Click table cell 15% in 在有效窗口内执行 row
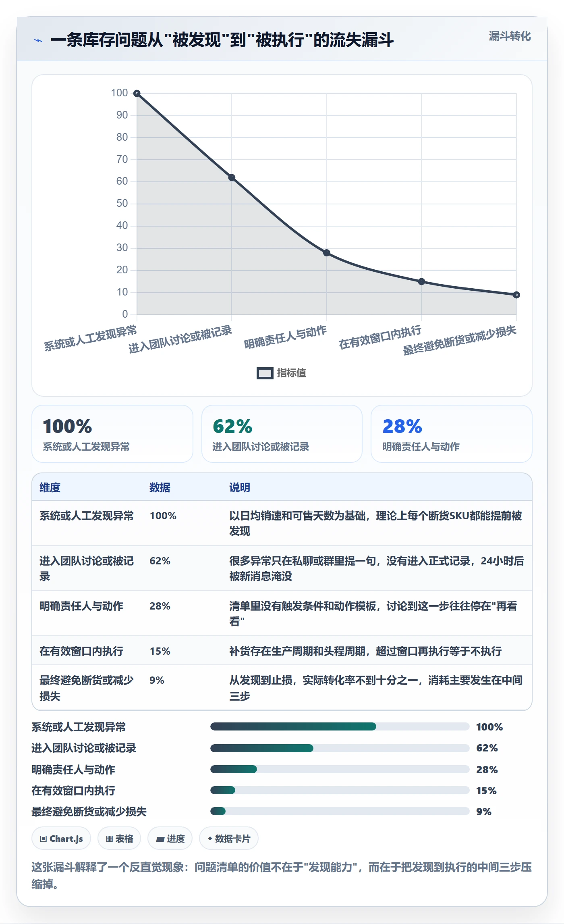564x924 pixels. (160, 651)
